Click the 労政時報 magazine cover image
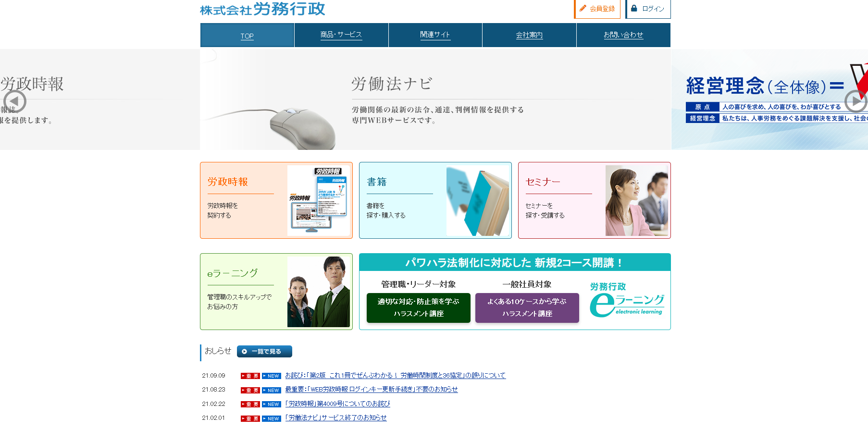 (x=319, y=200)
